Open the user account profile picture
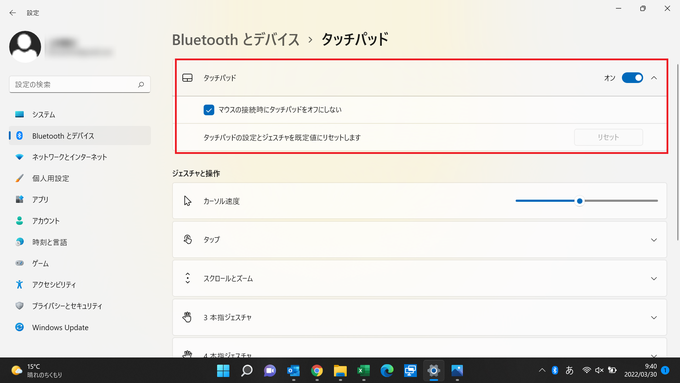Image resolution: width=680 pixels, height=383 pixels. [x=25, y=46]
